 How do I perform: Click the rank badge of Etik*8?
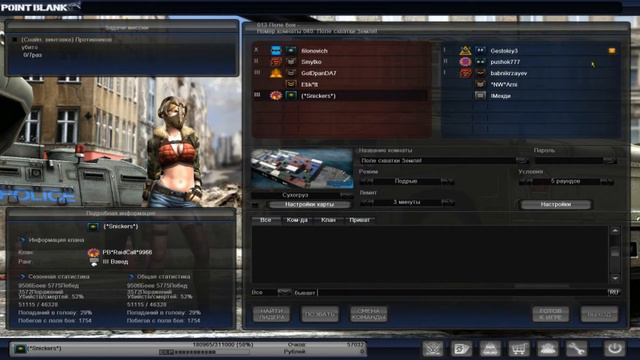coord(291,84)
